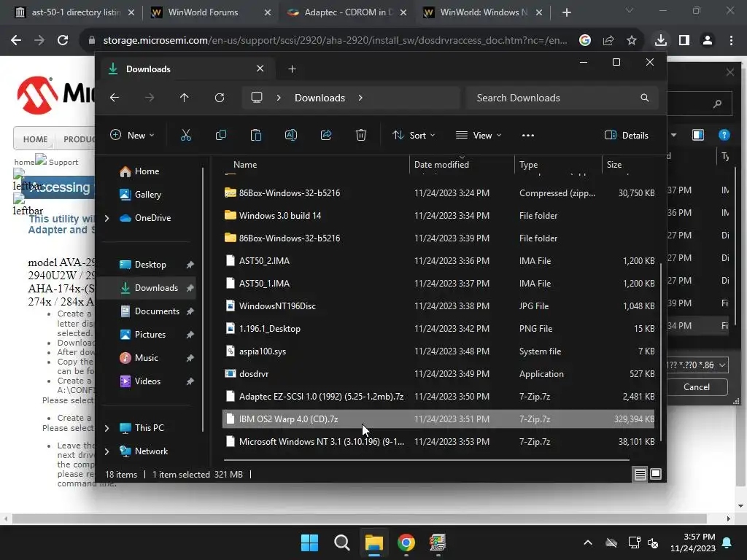Viewport: 747px width, 560px height.
Task: Bookmark this page with the star icon
Action: pos(632,41)
